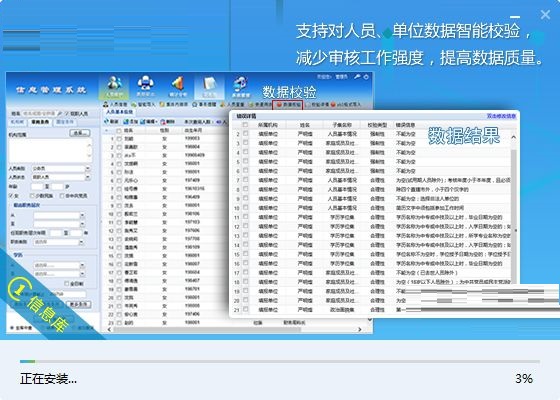Click the edit icon above the personnel grid
The width and height of the screenshot is (560, 400).
[x=142, y=121]
